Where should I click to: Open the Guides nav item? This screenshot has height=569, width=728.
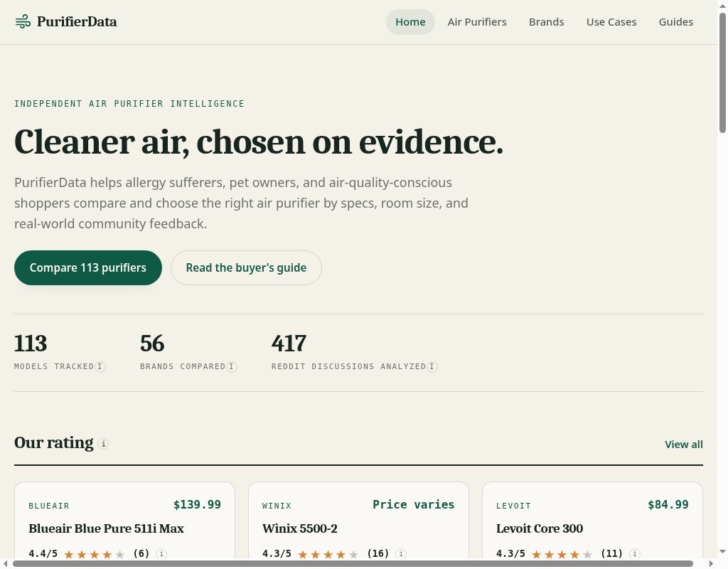tap(676, 22)
